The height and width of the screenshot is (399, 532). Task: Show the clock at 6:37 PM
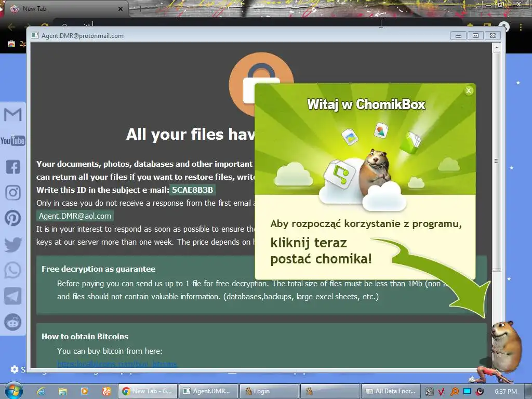506,392
